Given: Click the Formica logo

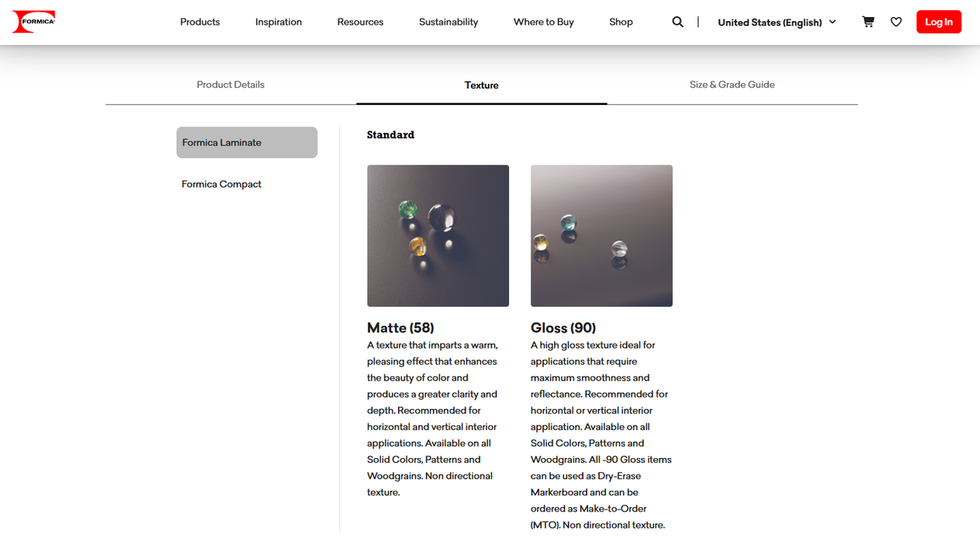Looking at the screenshot, I should [x=34, y=22].
